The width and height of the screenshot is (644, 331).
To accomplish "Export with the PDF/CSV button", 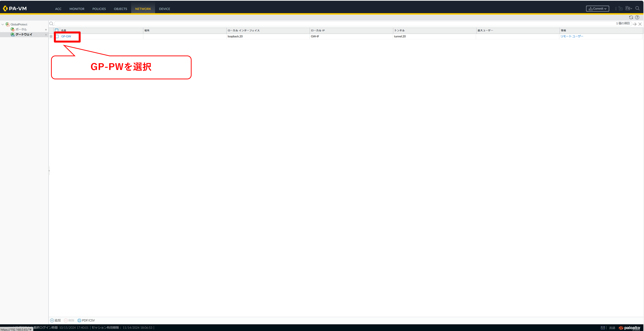I will [x=86, y=320].
